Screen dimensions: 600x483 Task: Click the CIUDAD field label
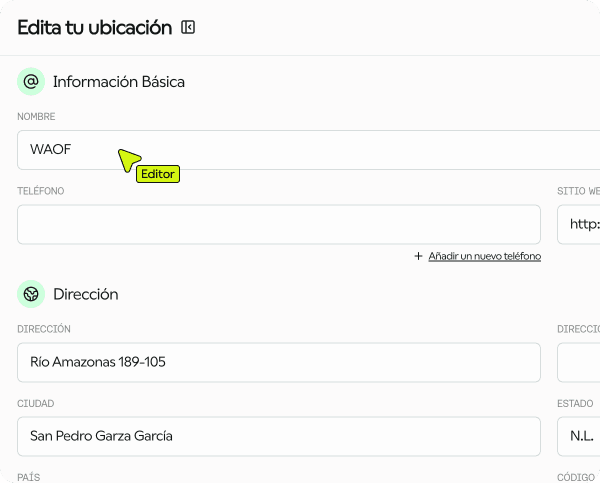coord(36,404)
